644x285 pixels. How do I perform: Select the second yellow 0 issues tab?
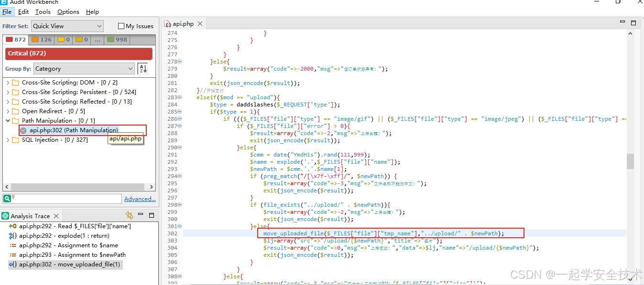82,40
